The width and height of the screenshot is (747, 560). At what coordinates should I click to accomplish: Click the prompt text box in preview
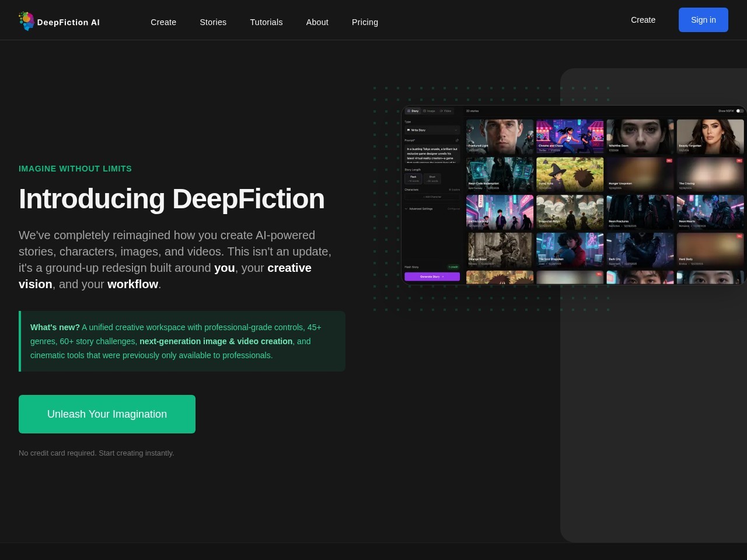(x=432, y=154)
